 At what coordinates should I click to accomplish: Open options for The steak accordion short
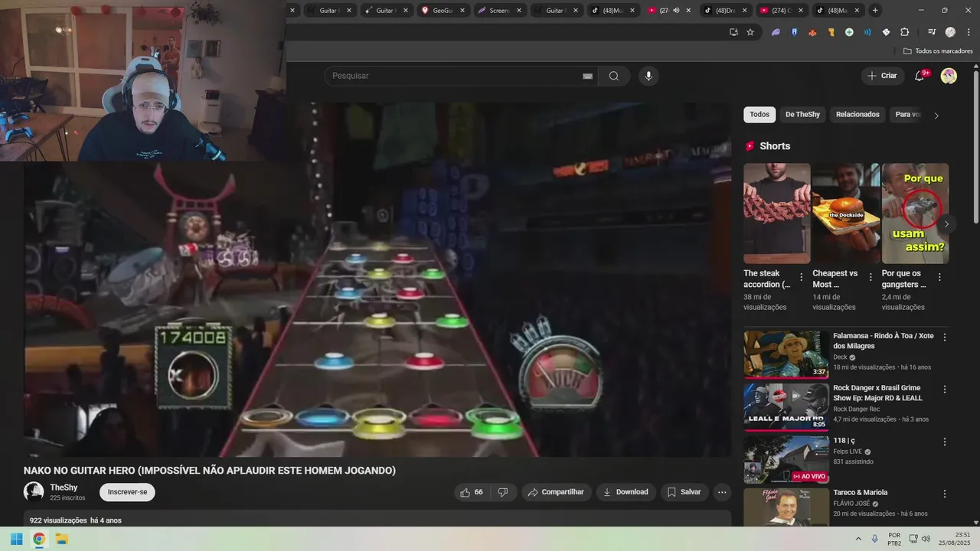[802, 277]
